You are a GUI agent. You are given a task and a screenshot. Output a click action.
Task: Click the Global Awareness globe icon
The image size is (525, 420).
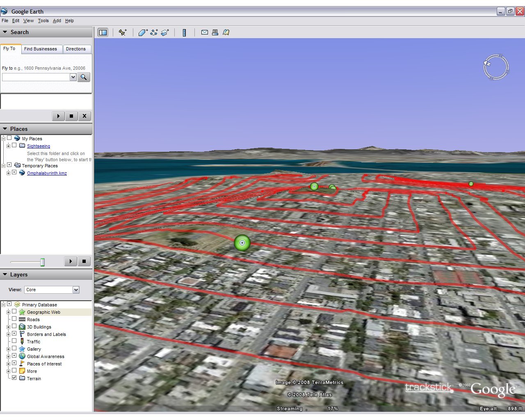click(22, 356)
